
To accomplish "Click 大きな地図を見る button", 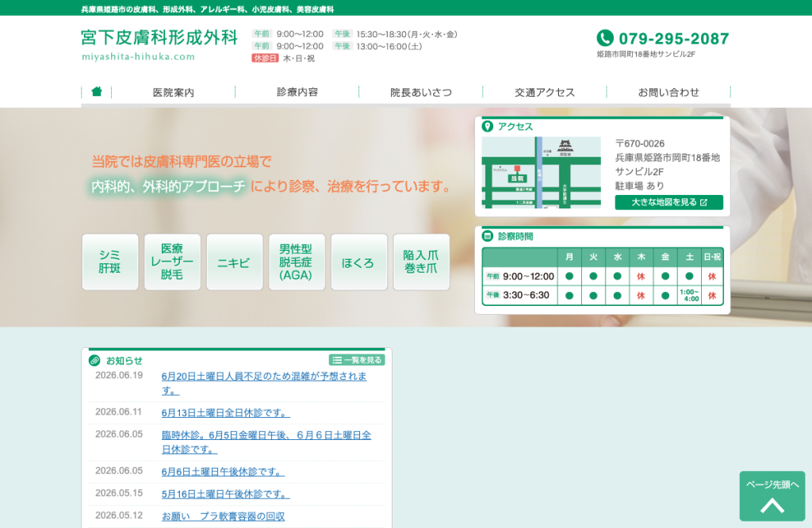I will 669,202.
